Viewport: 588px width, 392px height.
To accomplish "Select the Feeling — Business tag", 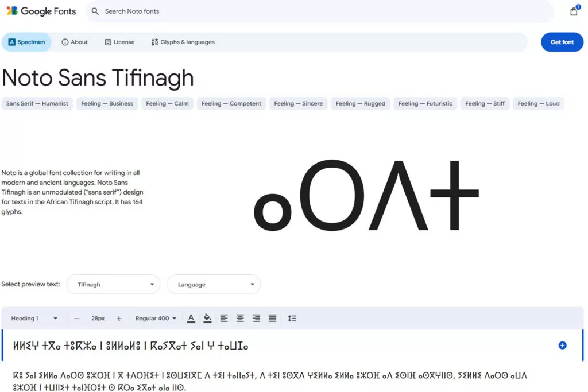I will (x=107, y=103).
